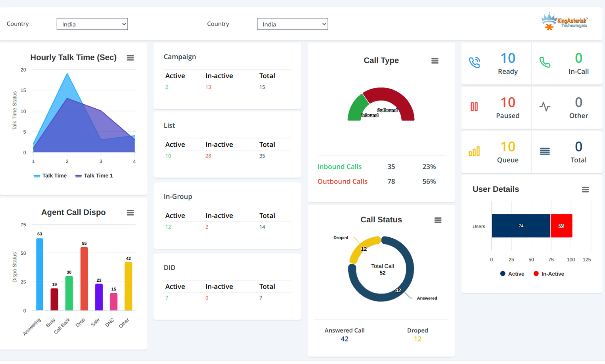Open the Call Status chart hamburger menu
Image resolution: width=605 pixels, height=364 pixels.
pyautogui.click(x=438, y=220)
